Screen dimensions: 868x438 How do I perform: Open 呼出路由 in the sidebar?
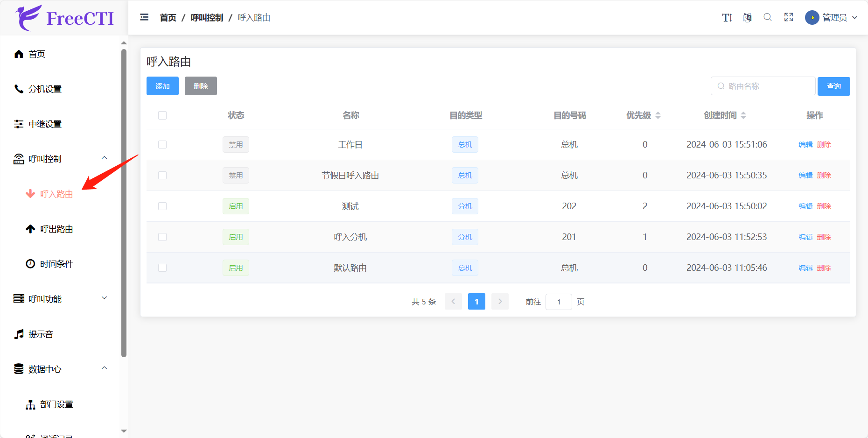[x=56, y=229]
